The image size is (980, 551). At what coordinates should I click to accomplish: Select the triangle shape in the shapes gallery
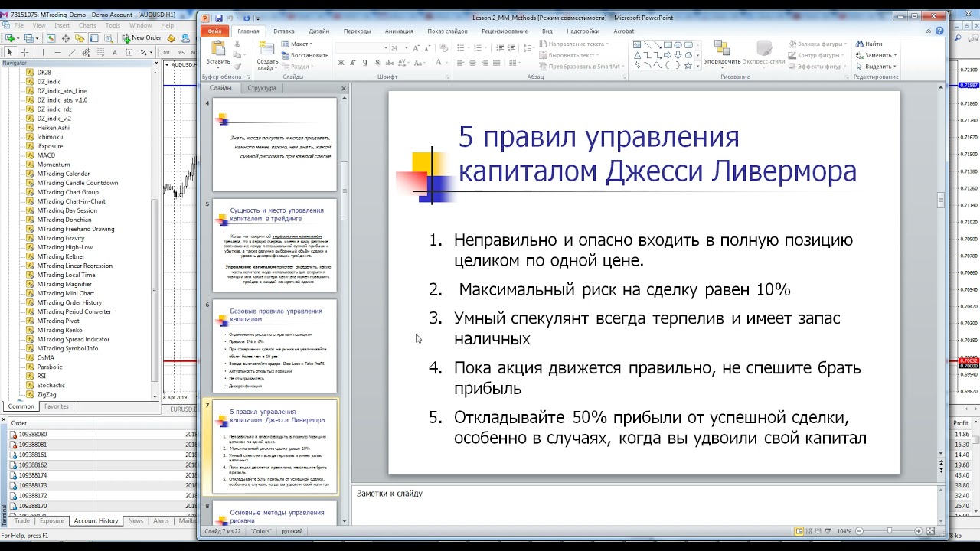tap(638, 55)
